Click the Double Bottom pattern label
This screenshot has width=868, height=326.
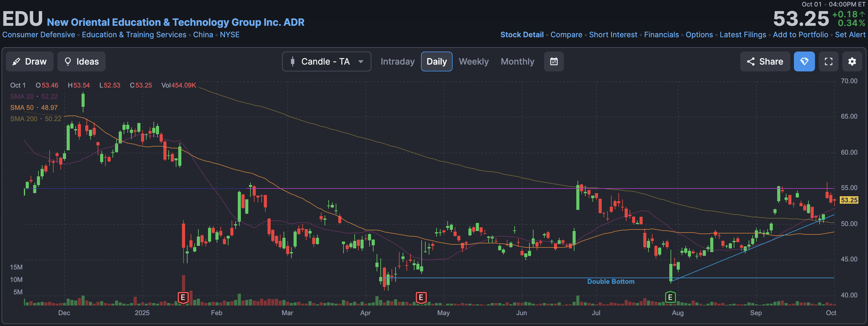click(x=611, y=282)
